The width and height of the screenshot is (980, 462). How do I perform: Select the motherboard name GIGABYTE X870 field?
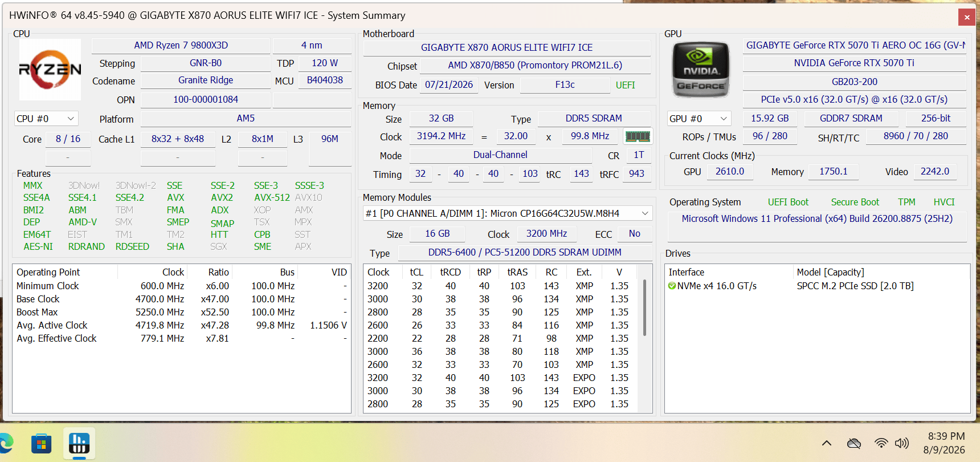[x=507, y=48]
